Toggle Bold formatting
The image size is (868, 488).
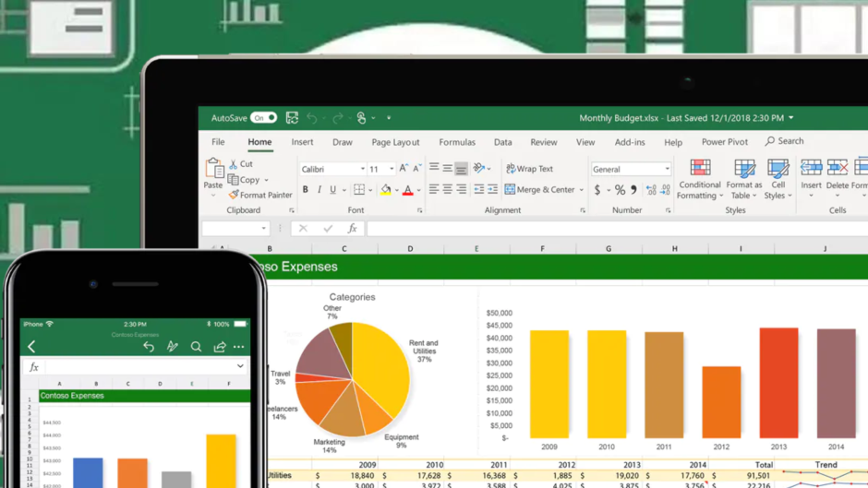pyautogui.click(x=305, y=190)
